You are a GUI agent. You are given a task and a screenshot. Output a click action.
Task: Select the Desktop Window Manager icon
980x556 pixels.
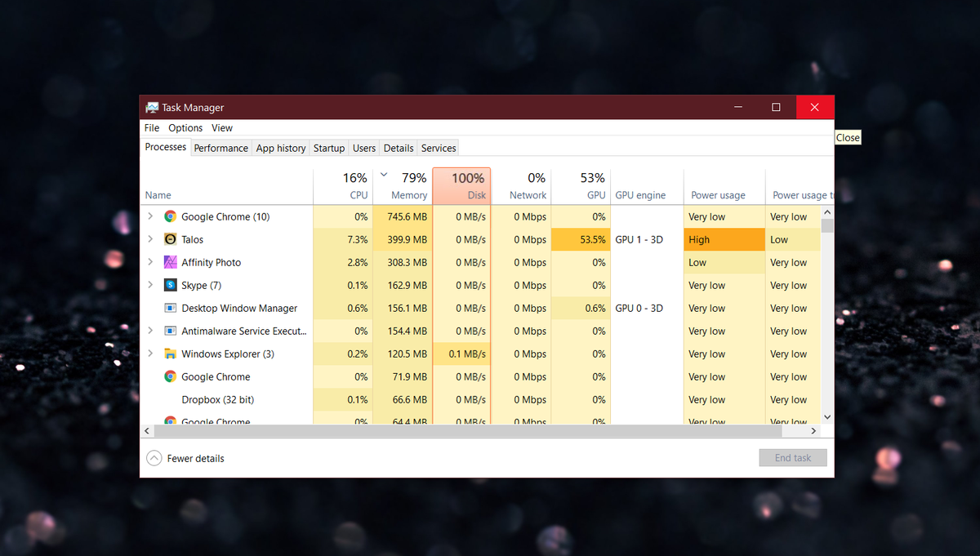click(170, 308)
